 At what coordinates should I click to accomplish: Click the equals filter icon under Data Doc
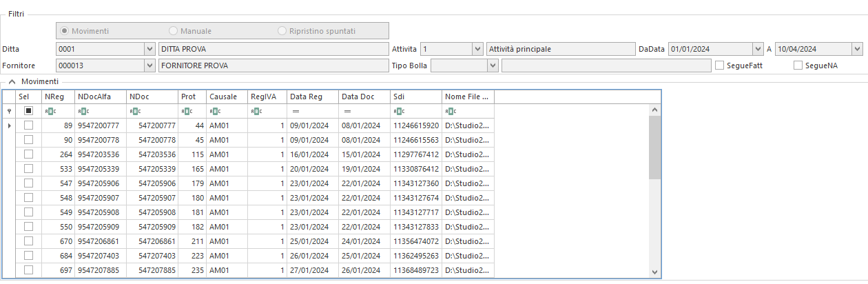(x=347, y=111)
